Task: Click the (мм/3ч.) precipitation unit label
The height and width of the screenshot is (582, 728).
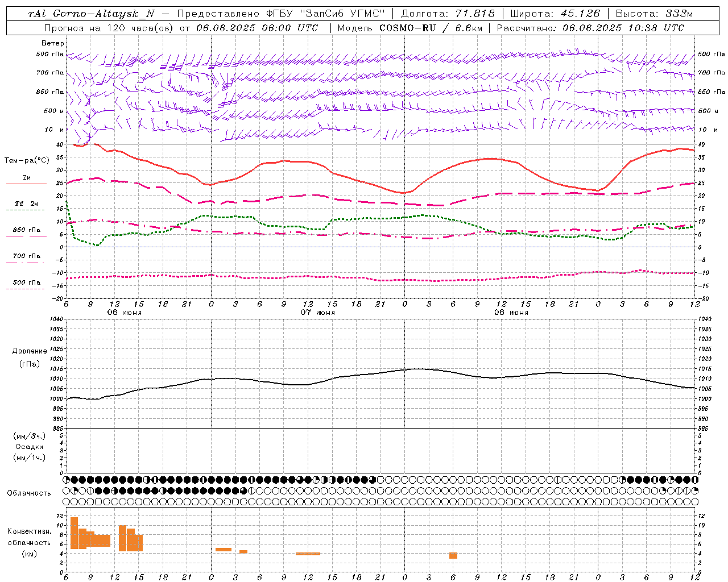Action: (30, 436)
